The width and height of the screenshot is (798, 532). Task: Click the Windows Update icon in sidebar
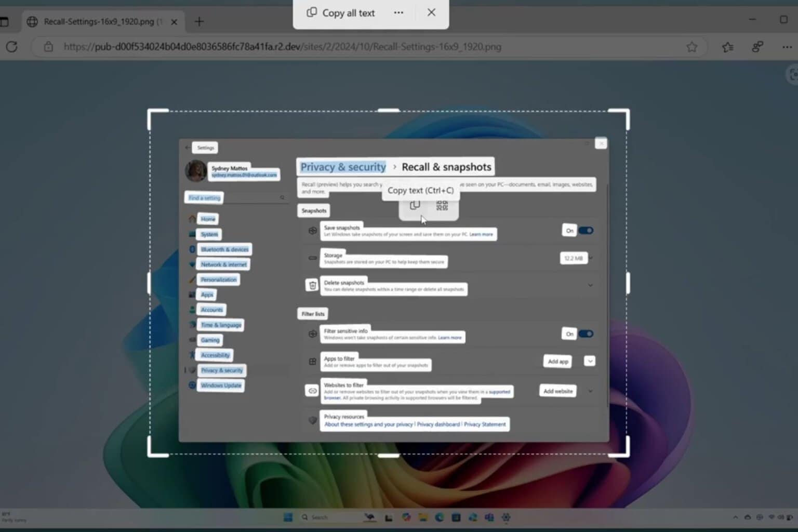tap(192, 385)
